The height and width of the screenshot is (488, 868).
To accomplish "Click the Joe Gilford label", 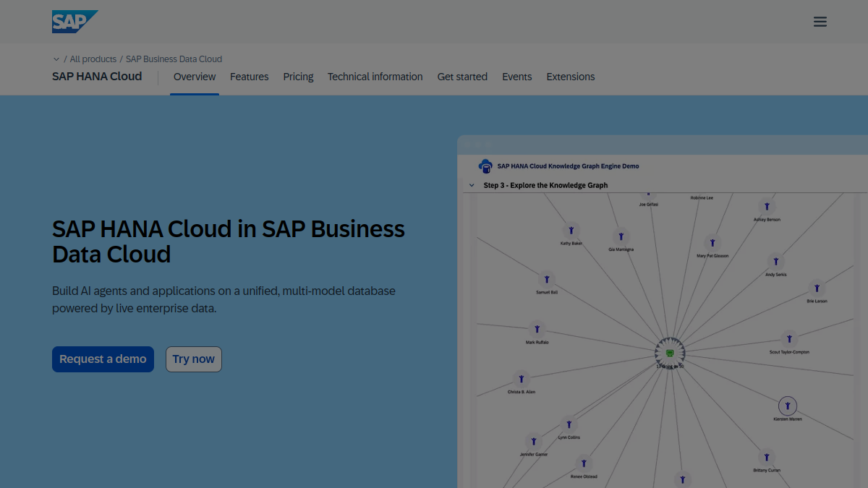I will click(648, 205).
